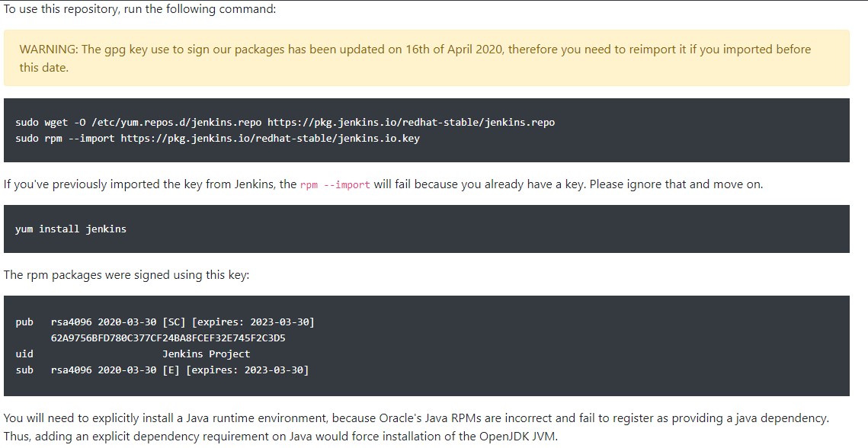Click the word WARNING in the notice
Screen dimensions: 868x448
pyautogui.click(x=48, y=50)
